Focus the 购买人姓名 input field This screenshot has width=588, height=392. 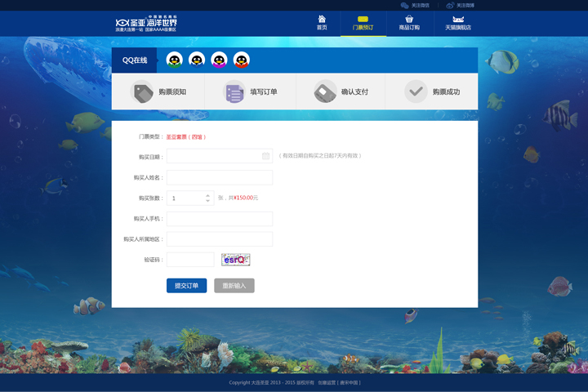pyautogui.click(x=219, y=177)
